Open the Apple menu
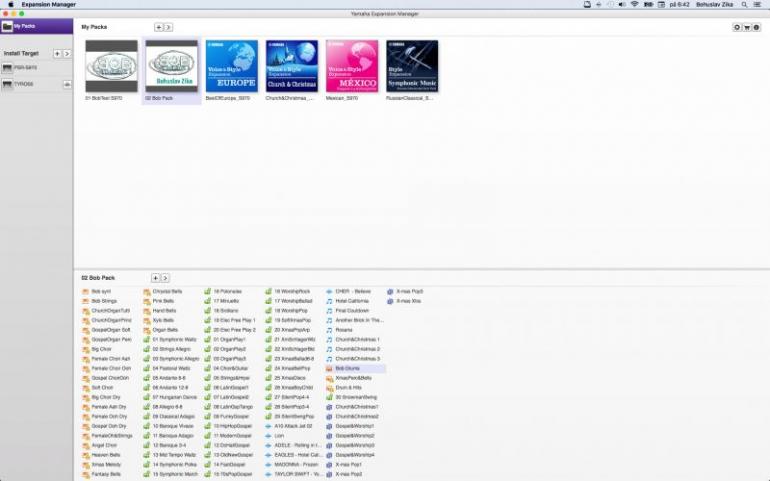This screenshot has width=770, height=481. pyautogui.click(x=10, y=4)
